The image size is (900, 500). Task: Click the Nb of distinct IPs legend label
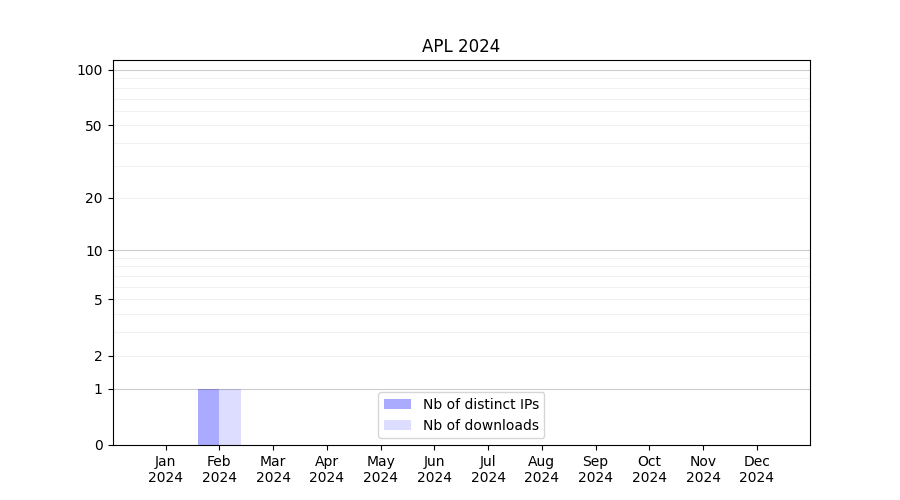pos(480,404)
